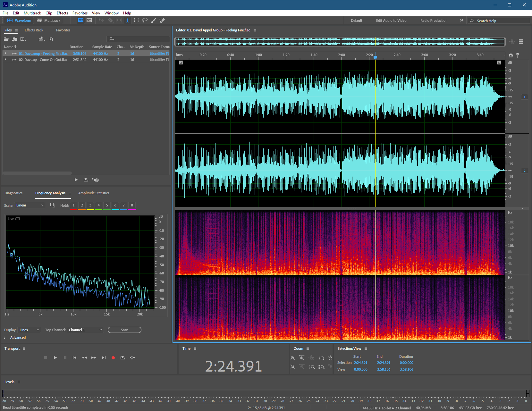Select the Spot Healing Brush tool

(162, 20)
